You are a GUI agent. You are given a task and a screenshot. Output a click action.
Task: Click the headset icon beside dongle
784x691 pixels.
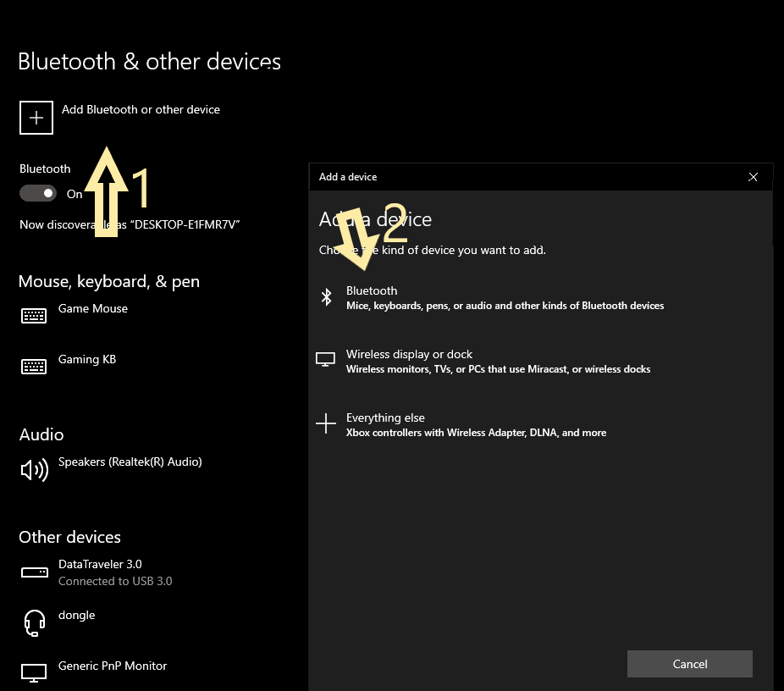34,623
